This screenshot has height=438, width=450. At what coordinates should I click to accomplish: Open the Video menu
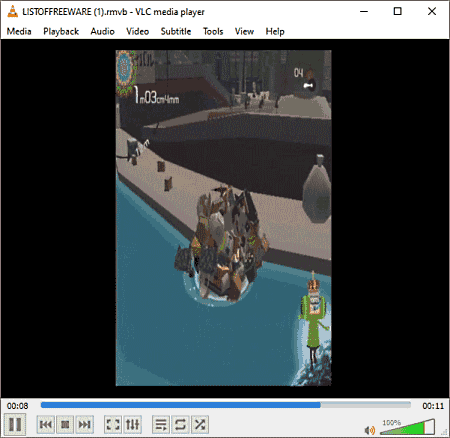tap(137, 31)
